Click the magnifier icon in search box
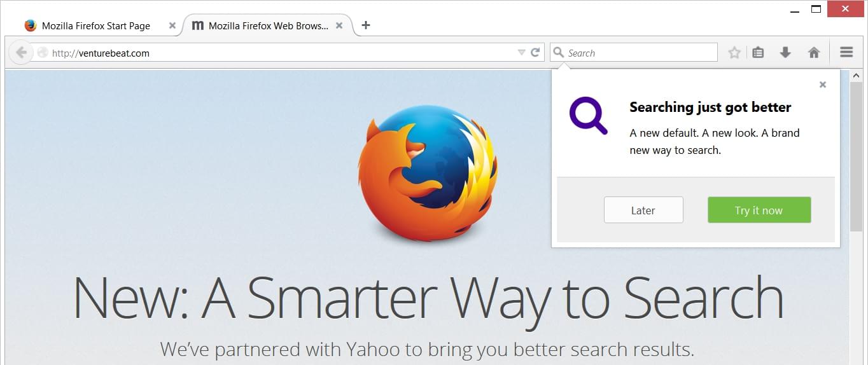Screen dimensions: 868x365 559,53
